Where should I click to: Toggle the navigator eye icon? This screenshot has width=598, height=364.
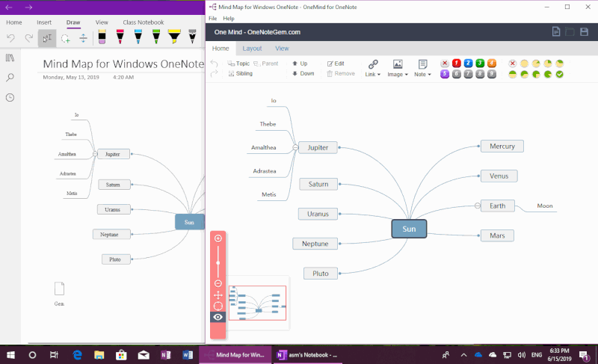(218, 317)
